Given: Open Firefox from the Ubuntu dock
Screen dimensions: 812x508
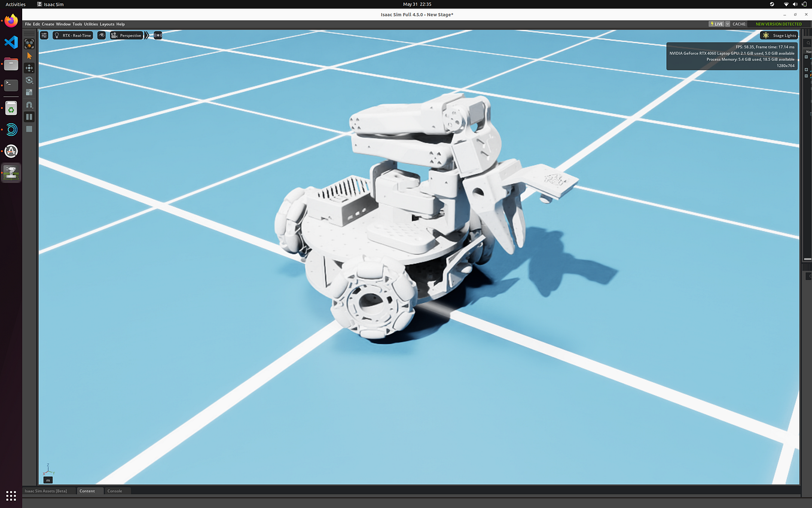Looking at the screenshot, I should pos(11,20).
